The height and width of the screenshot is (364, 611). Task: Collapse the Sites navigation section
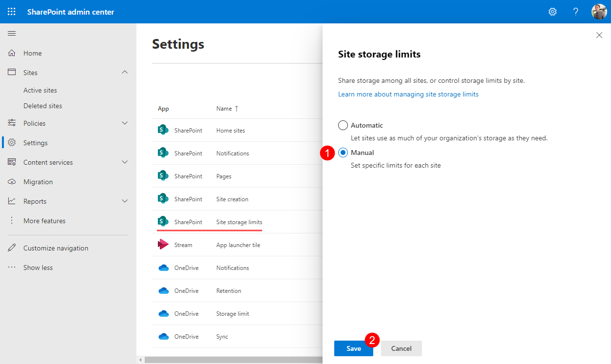pos(125,72)
